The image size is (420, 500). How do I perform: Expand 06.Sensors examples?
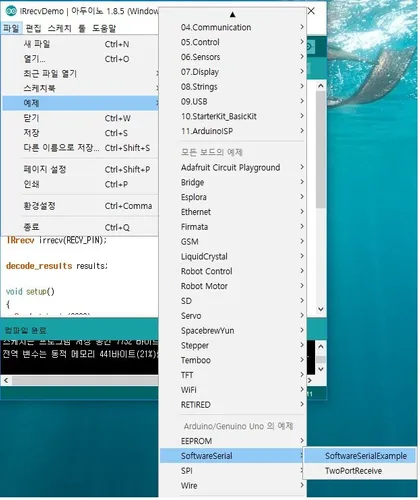tap(233, 57)
